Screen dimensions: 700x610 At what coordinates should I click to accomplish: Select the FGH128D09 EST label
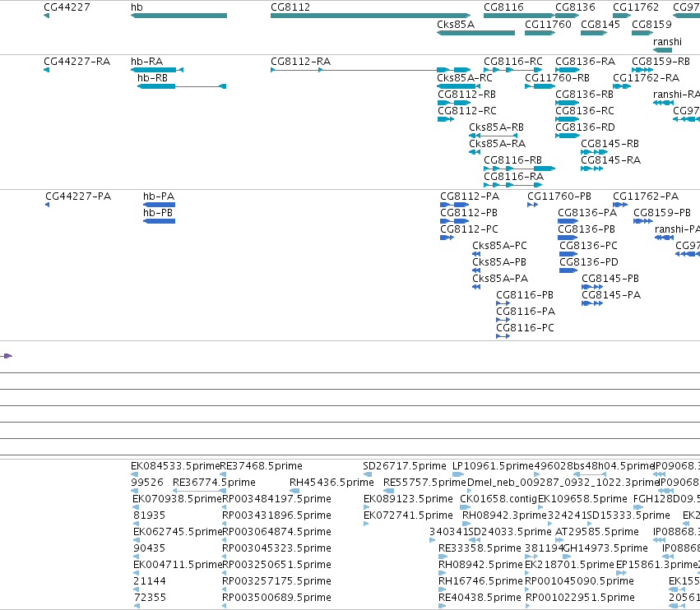coord(666,499)
